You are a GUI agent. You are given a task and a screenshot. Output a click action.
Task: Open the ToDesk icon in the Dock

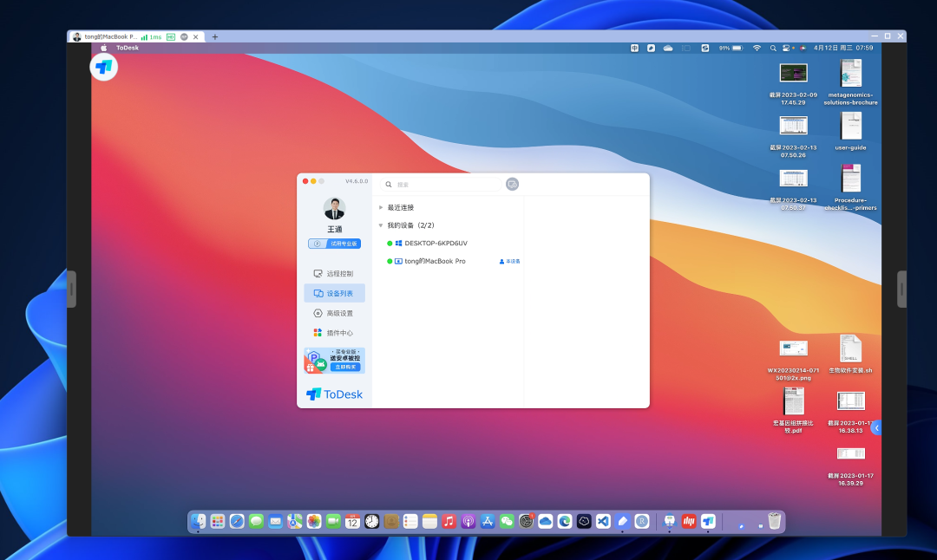708,521
